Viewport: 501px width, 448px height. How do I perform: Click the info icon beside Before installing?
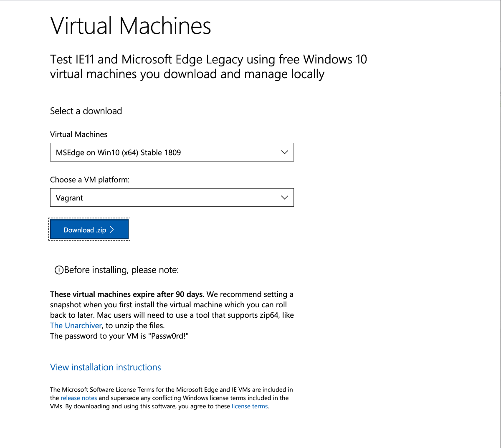point(59,270)
